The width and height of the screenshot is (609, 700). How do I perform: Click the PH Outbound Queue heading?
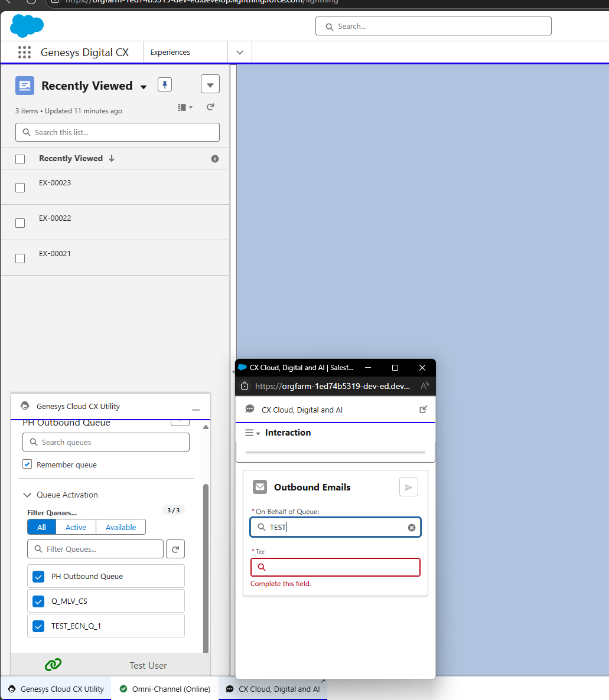pos(66,423)
